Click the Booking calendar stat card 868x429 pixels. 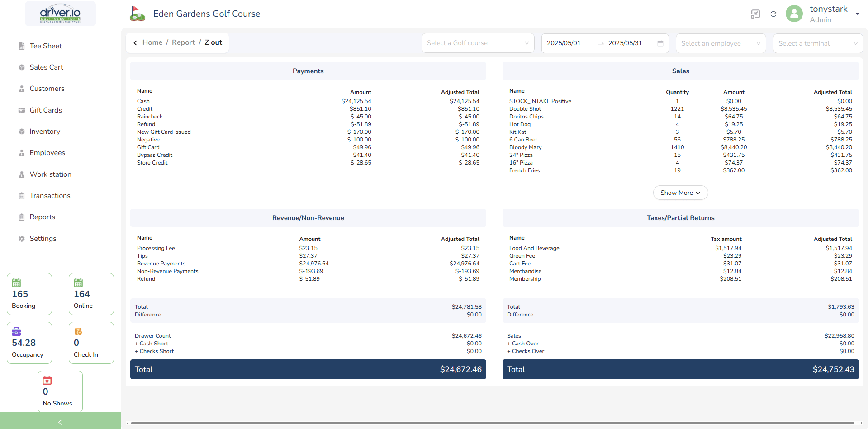pos(29,294)
